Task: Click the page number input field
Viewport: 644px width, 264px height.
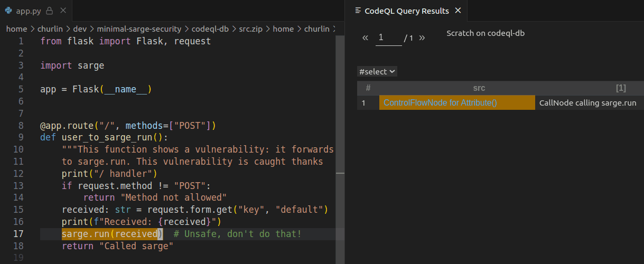Action: pyautogui.click(x=388, y=38)
